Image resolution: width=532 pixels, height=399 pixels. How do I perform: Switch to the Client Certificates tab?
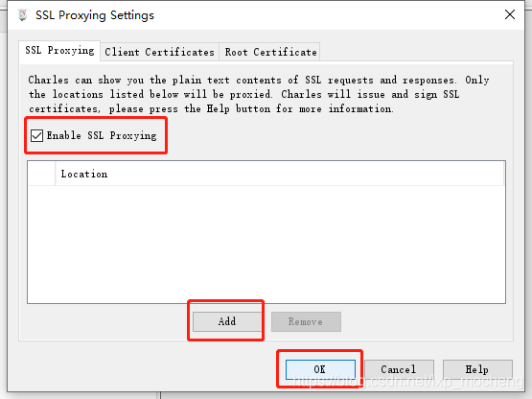coord(159,52)
